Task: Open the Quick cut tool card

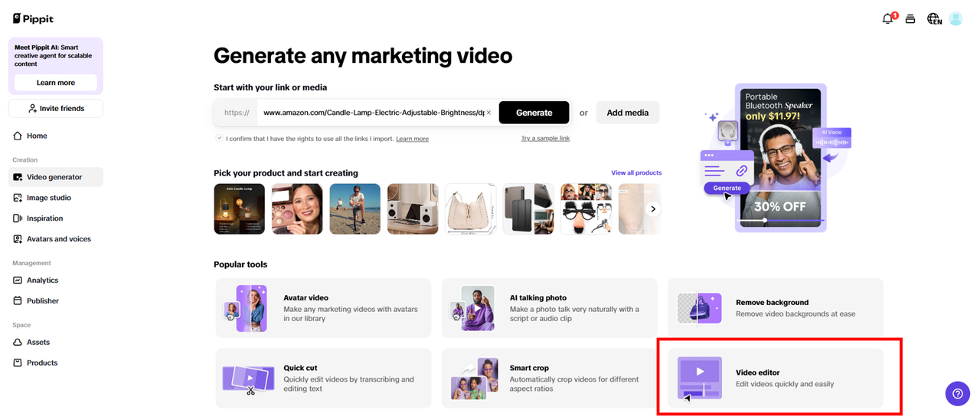Action: point(324,379)
